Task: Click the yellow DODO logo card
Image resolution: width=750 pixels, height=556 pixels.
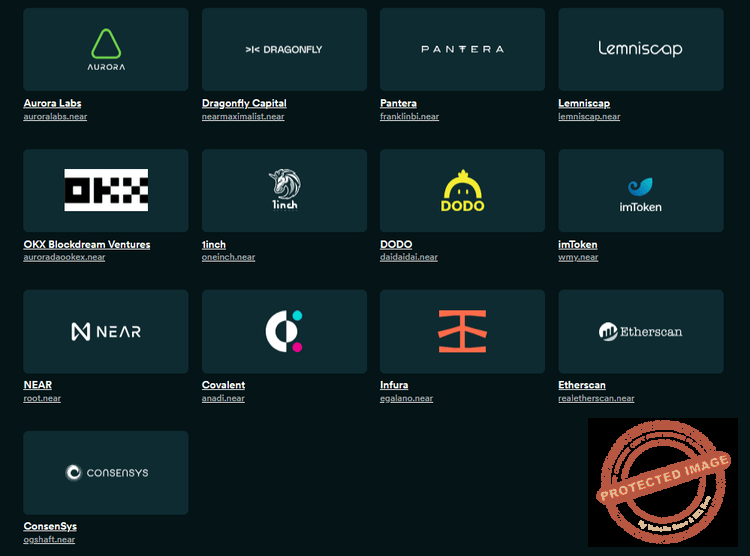Action: pos(462,190)
